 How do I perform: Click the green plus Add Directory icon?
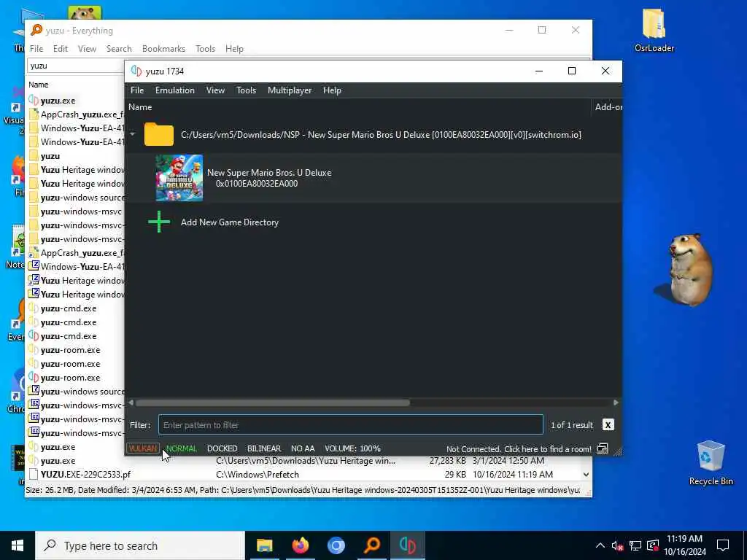(x=159, y=222)
